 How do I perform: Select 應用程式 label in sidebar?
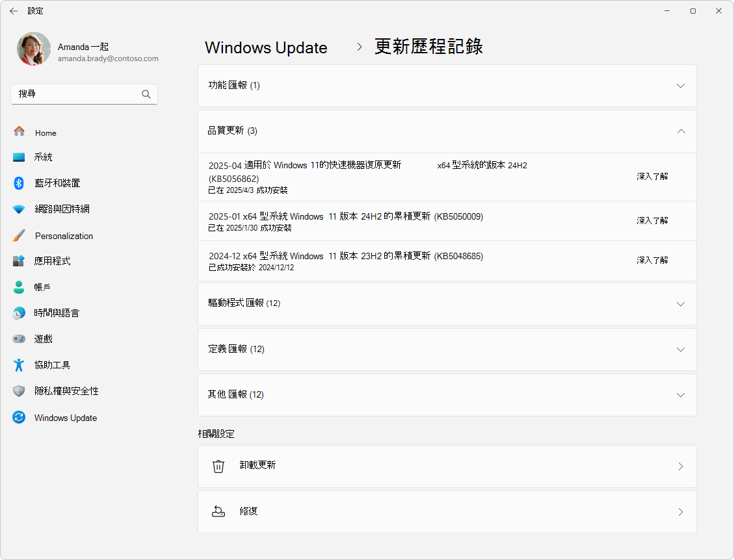[x=52, y=261]
